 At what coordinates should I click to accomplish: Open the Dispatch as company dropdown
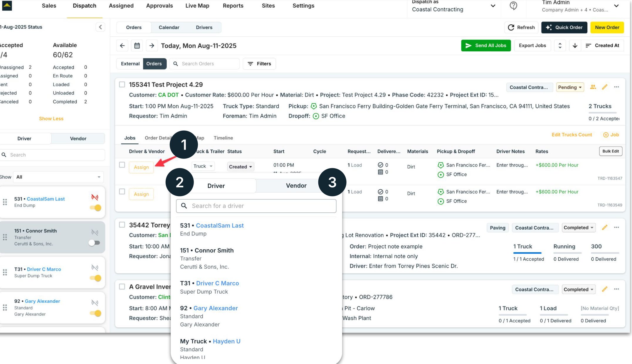coord(453,6)
